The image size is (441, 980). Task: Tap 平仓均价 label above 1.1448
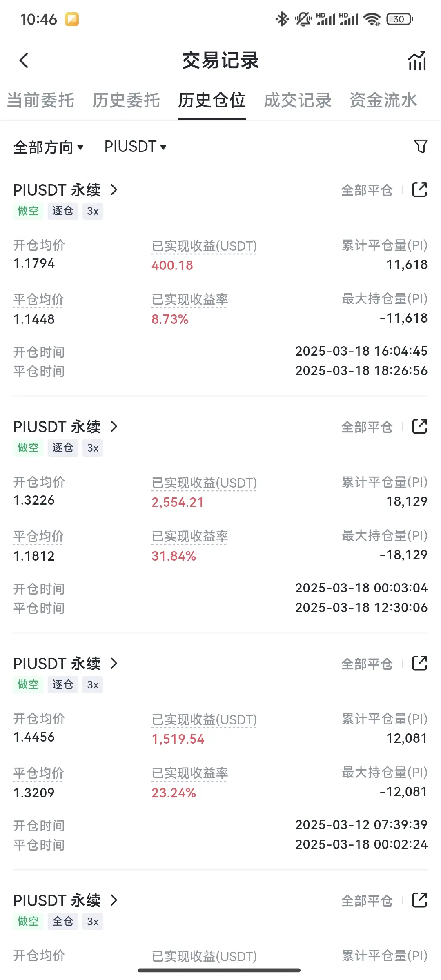coord(39,299)
